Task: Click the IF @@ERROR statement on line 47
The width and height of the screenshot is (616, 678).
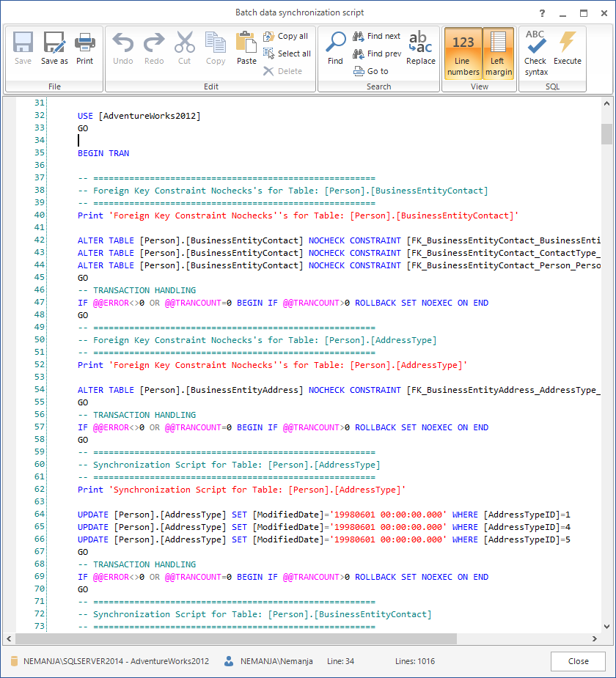Action: 283,303
